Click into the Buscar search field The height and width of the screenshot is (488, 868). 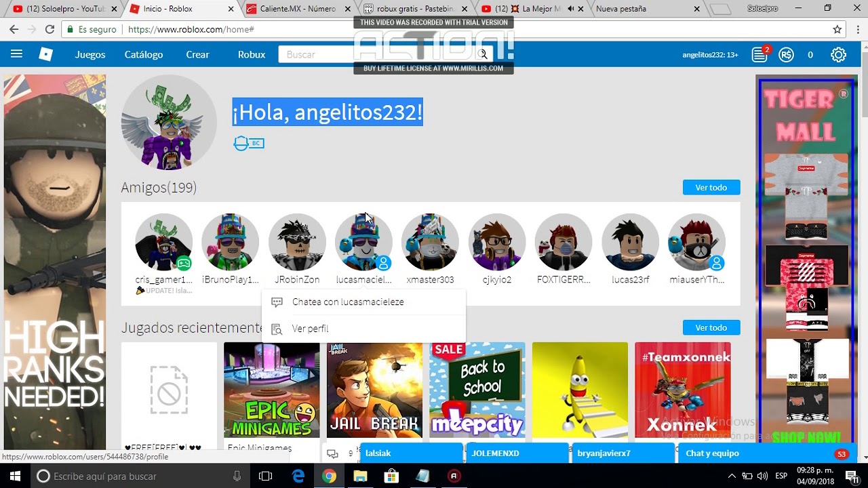[376, 54]
